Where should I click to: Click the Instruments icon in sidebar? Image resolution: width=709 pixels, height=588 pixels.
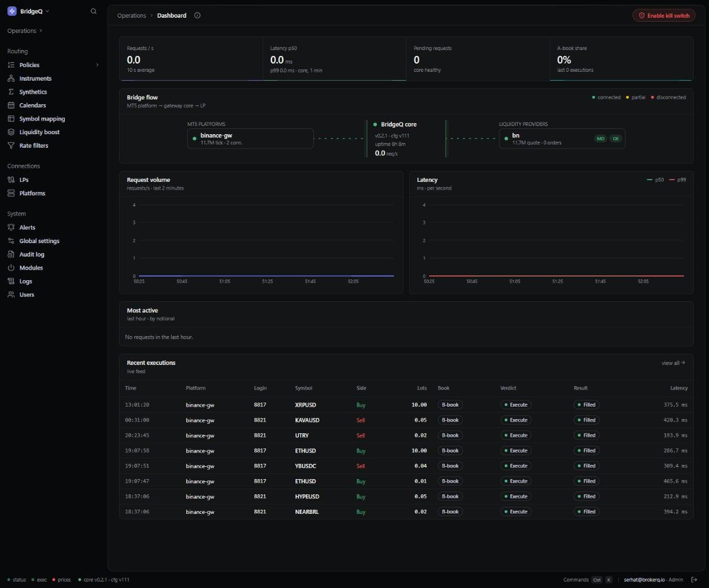pos(11,78)
